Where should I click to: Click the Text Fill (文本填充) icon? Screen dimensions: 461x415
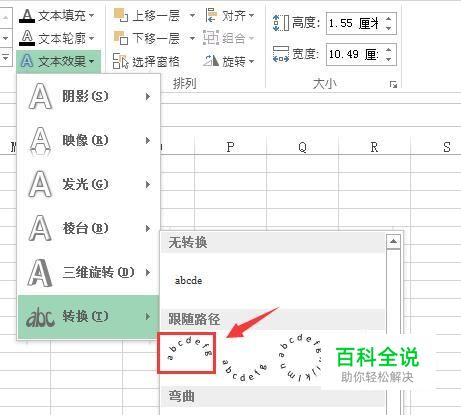point(27,15)
